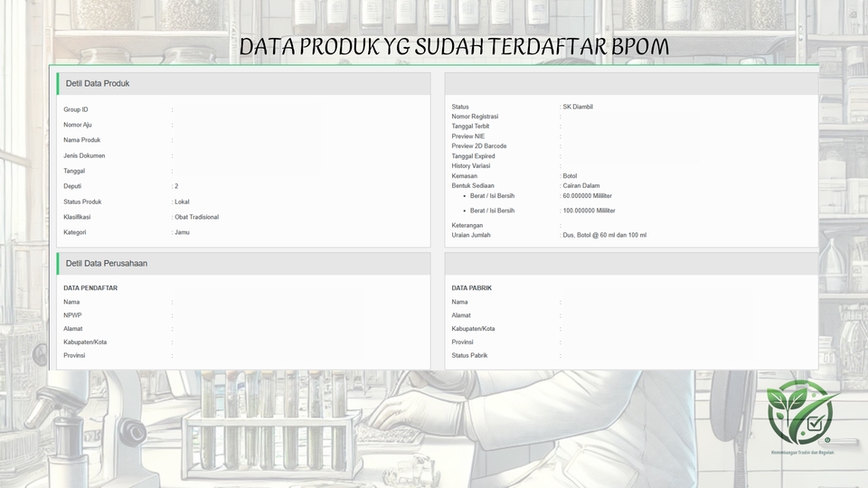Click the DATA PRODUK YG SUDAH TERDAFTAR BPOM title
Image resolution: width=868 pixels, height=488 pixels.
pyautogui.click(x=454, y=48)
